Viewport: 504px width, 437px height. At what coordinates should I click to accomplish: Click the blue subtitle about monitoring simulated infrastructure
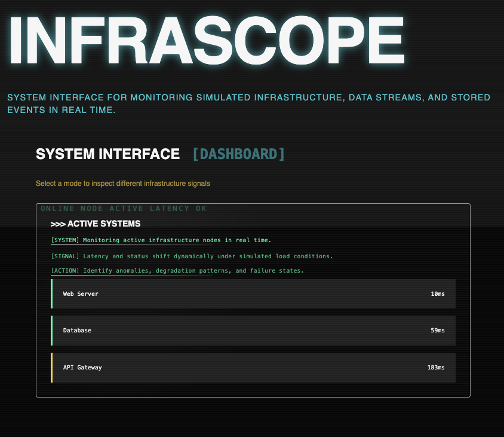(x=249, y=103)
